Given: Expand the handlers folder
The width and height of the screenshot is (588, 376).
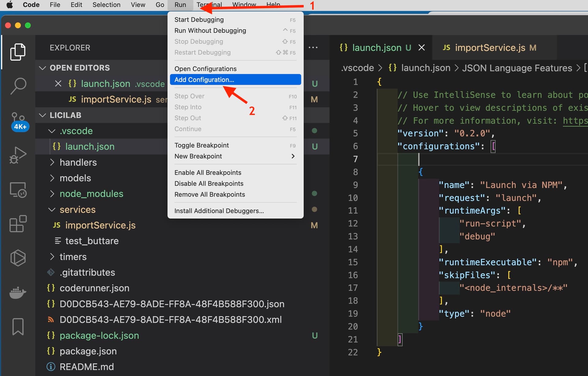Looking at the screenshot, I should (78, 162).
